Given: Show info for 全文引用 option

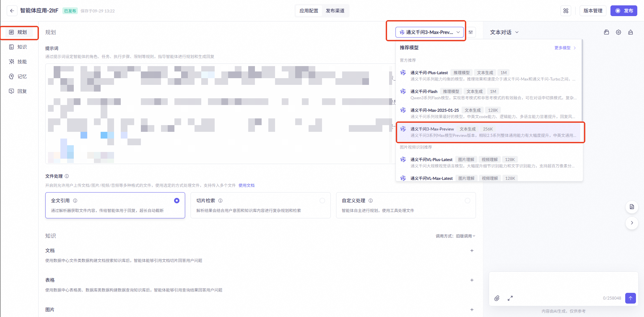Looking at the screenshot, I should tap(75, 201).
